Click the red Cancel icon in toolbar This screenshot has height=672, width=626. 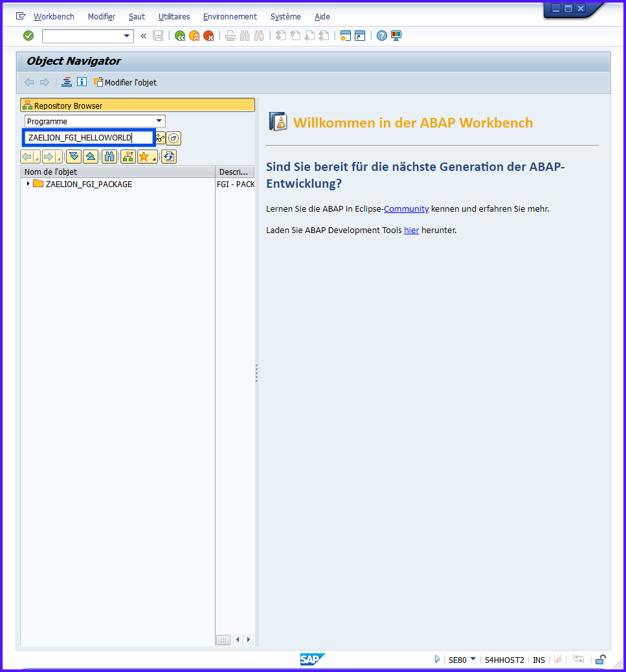tap(208, 36)
